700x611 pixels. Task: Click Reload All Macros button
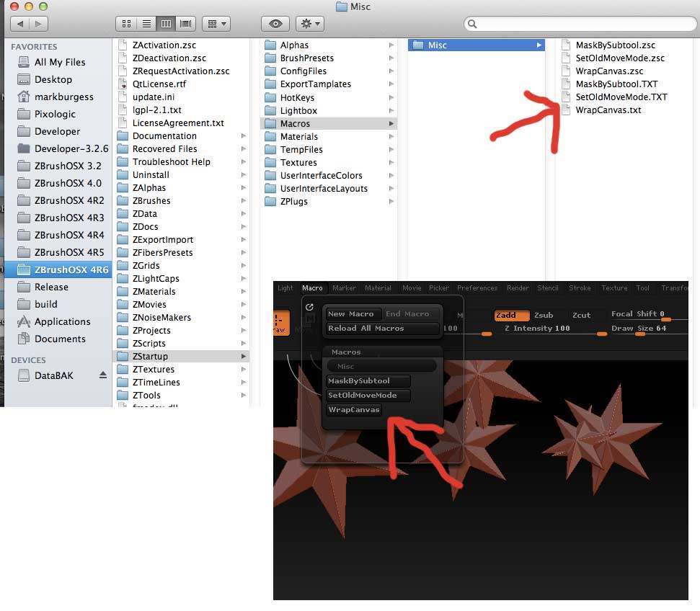pos(382,328)
